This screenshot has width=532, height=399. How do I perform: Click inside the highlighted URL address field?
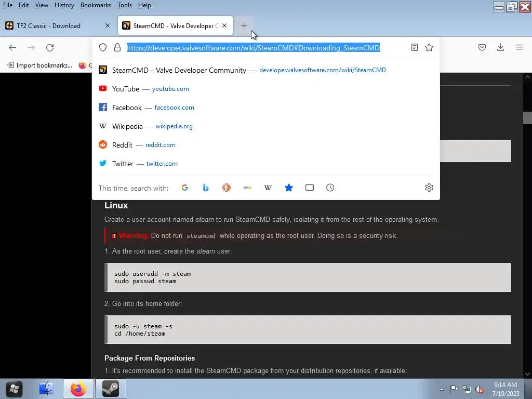pos(253,48)
